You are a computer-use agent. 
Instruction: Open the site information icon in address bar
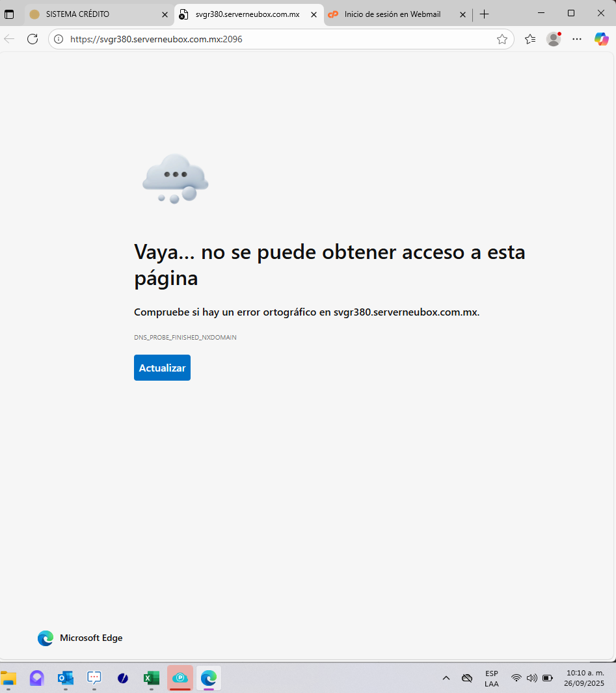(59, 39)
